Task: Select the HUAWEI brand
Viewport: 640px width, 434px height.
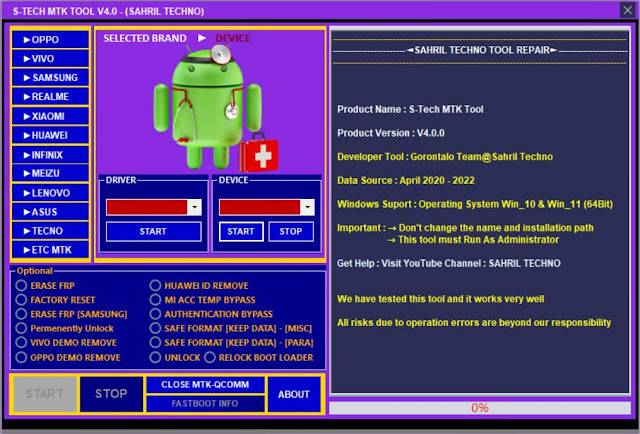Action: click(x=50, y=135)
